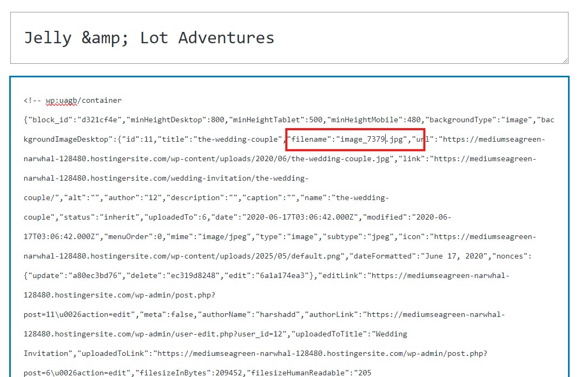
Task: Click the text "caption":""
Action: coord(269,197)
